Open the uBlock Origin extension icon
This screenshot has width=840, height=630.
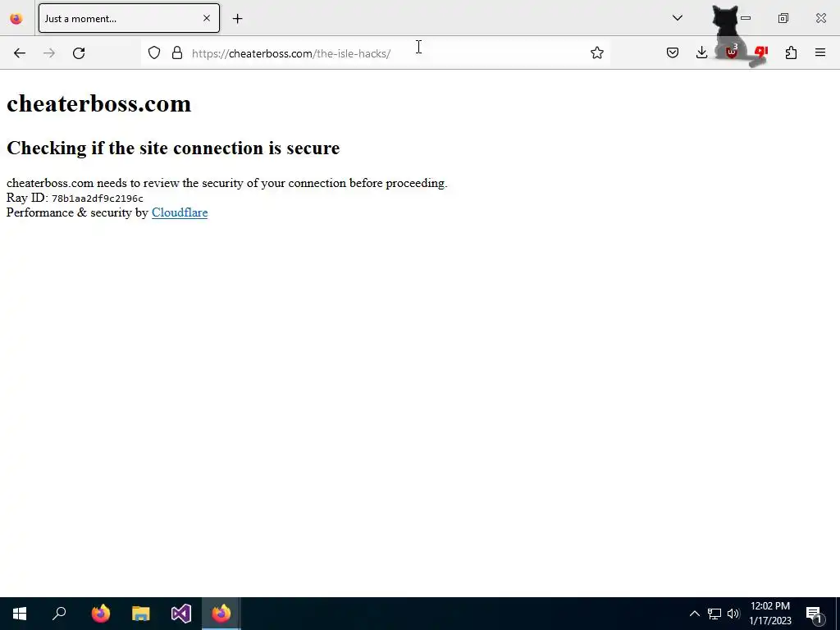coord(731,52)
